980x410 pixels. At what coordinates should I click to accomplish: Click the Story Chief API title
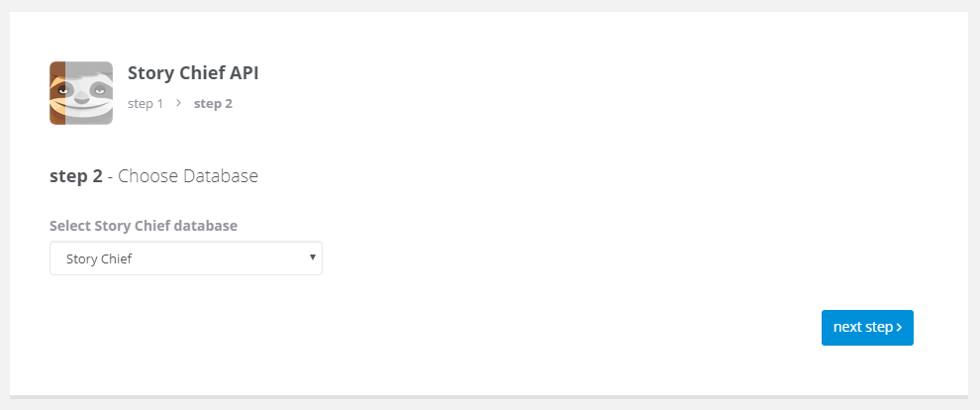point(193,73)
